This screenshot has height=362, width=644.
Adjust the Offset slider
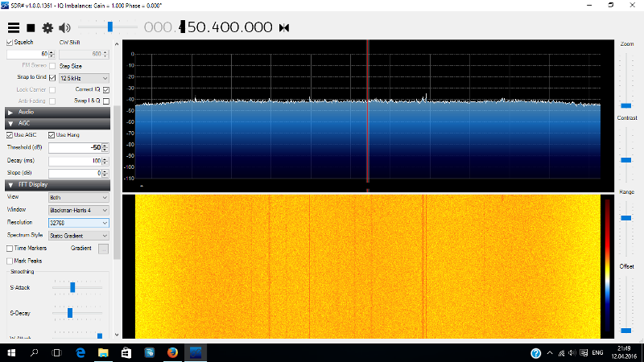tap(626, 331)
